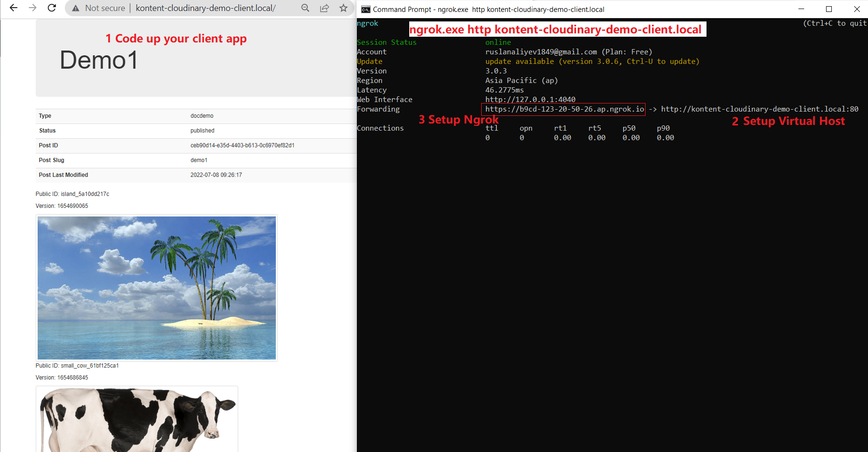Click the address bar to edit the URL
This screenshot has height=452, width=868.
[x=205, y=8]
